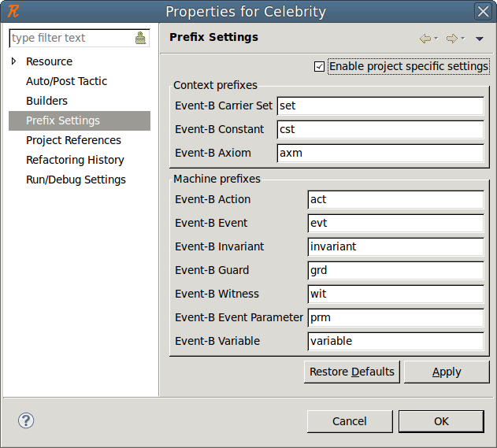Viewport: 497px width, 448px height.
Task: Expand the Resource tree node
Action: [x=13, y=61]
